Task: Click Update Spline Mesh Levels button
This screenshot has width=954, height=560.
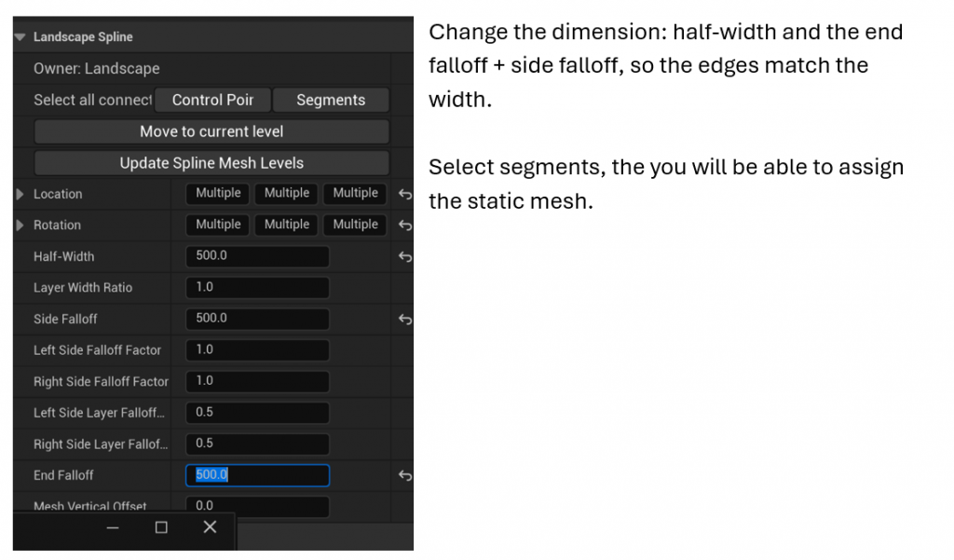Action: [x=211, y=163]
